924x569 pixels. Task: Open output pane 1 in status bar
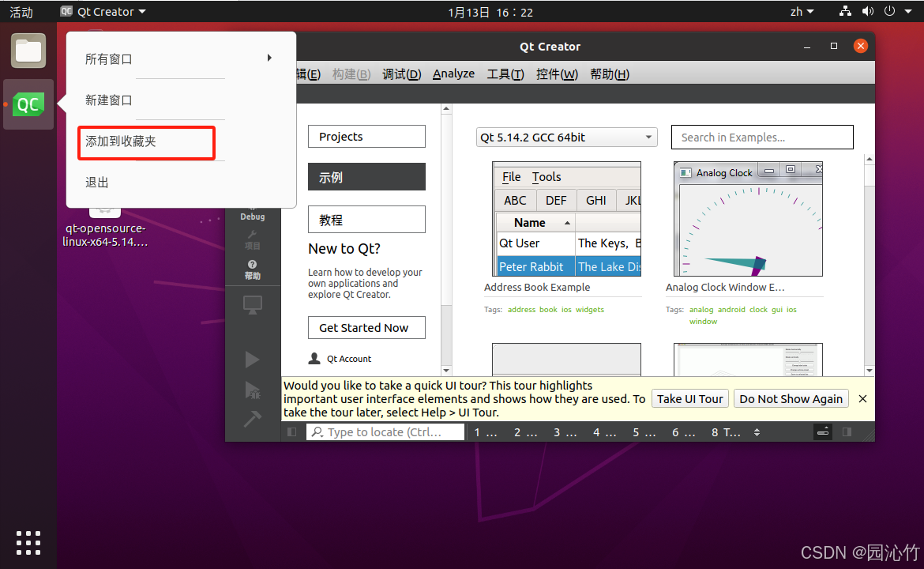coord(486,432)
